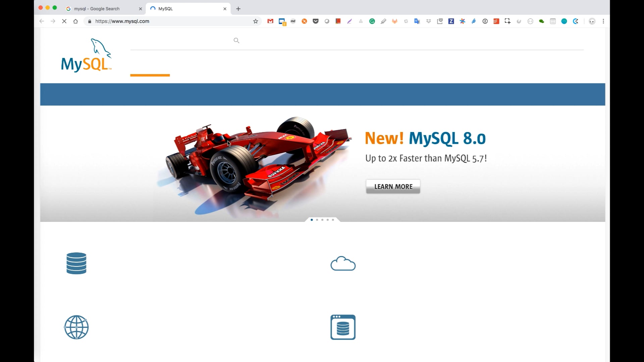
Task: Select the cloud feature icon
Action: (343, 263)
